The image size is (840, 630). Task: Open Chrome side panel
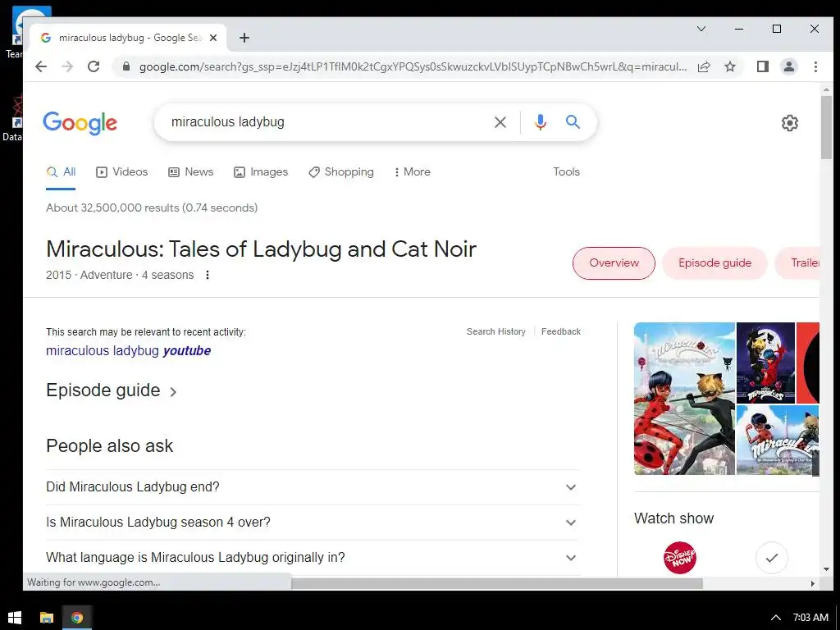[x=763, y=66]
